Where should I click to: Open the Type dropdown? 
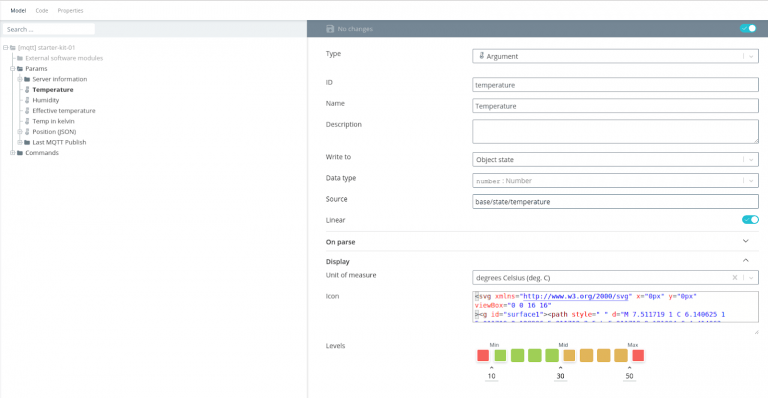tap(615, 56)
